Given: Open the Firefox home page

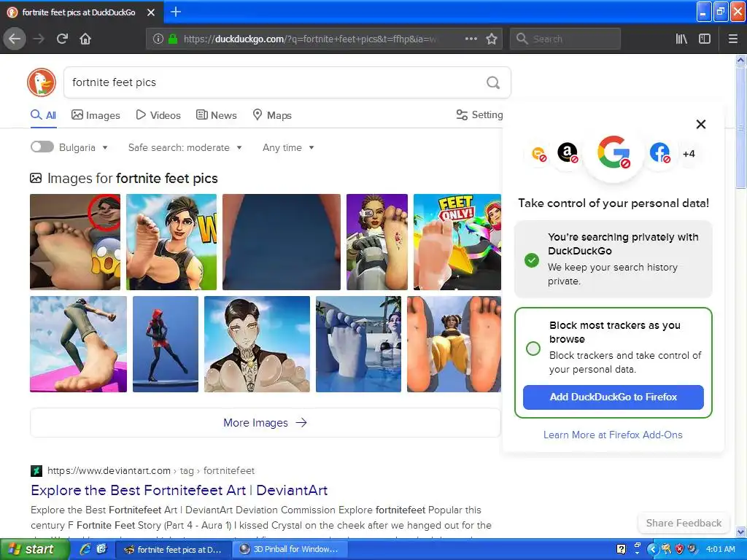Looking at the screenshot, I should pyautogui.click(x=85, y=39).
